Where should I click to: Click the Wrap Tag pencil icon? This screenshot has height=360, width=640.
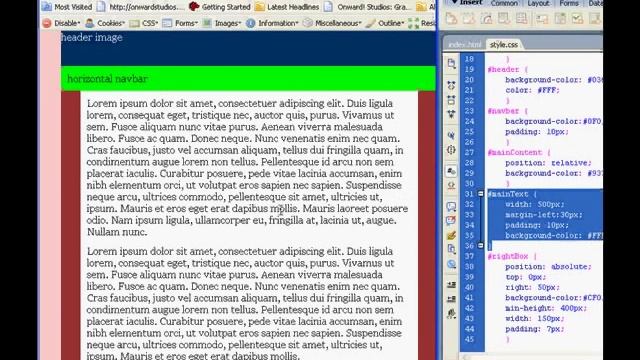451,235
